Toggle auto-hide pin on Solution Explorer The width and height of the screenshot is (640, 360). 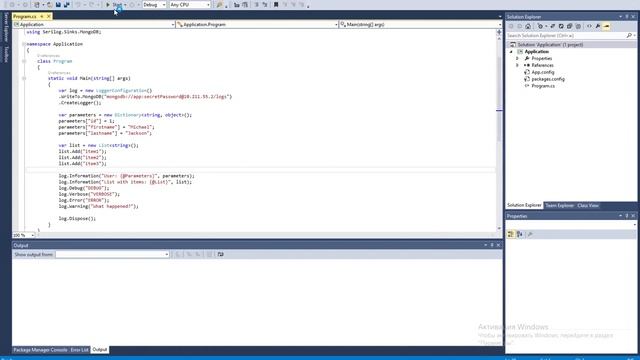pos(627,17)
